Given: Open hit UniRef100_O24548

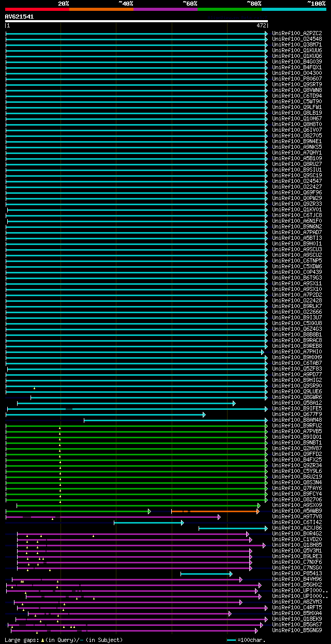Looking at the screenshot, I should [297, 39].
